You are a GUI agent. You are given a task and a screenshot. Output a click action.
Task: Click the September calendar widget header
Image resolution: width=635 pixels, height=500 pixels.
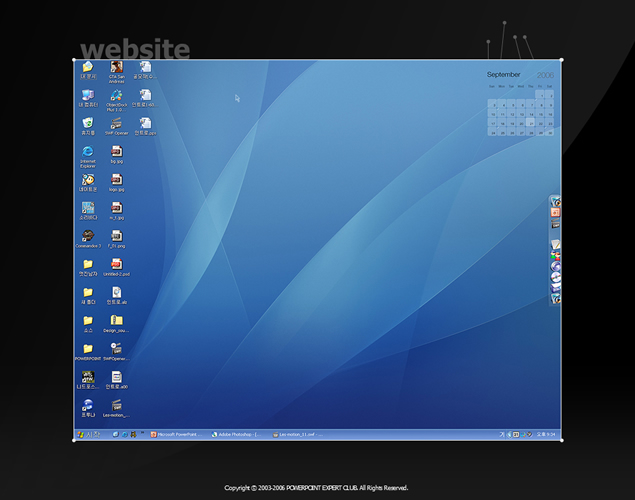(x=504, y=75)
